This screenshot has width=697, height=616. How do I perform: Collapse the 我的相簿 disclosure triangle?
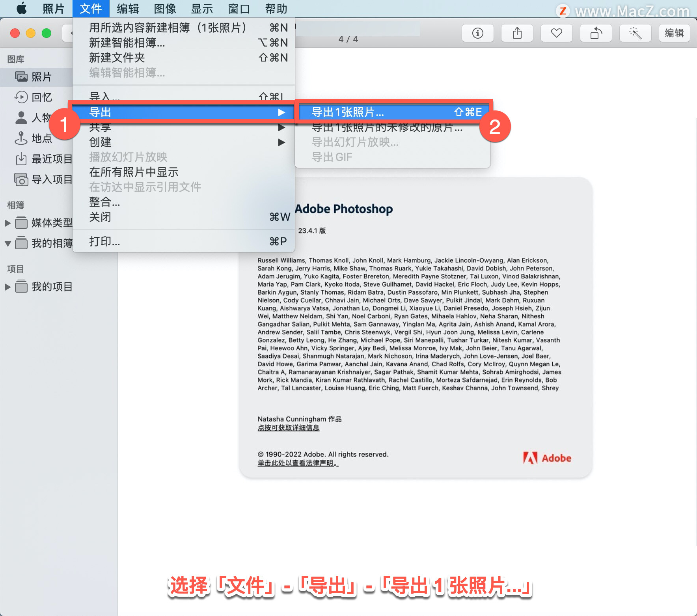7,243
